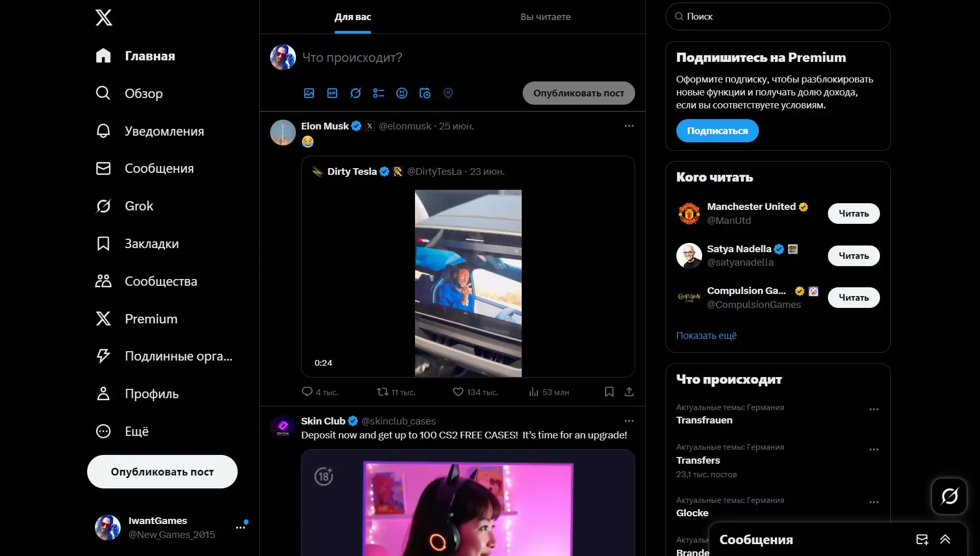Click the composer Опубликовать пост button

click(x=578, y=93)
